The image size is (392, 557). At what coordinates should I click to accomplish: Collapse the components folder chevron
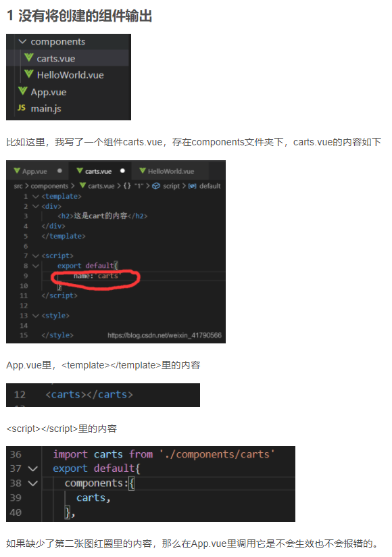(22, 41)
